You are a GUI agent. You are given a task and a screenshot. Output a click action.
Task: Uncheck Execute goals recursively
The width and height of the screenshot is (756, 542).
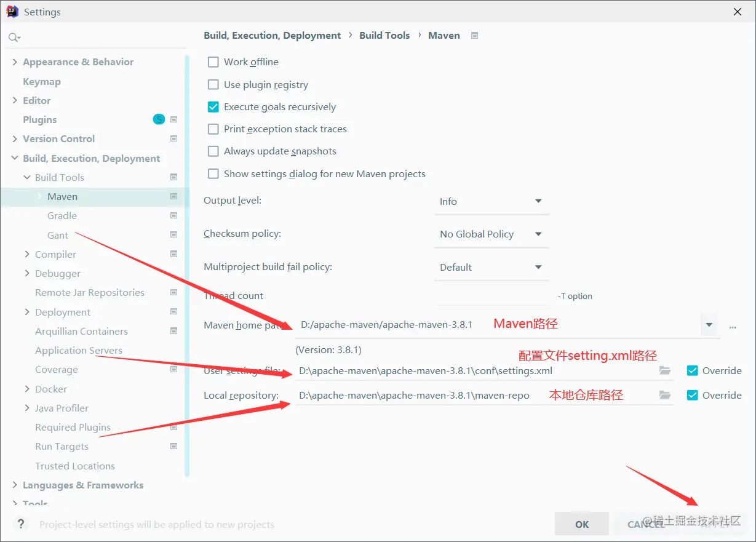[213, 106]
